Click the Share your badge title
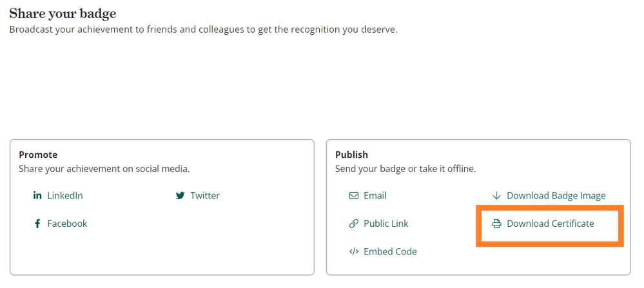This screenshot has height=288, width=644. 63,14
